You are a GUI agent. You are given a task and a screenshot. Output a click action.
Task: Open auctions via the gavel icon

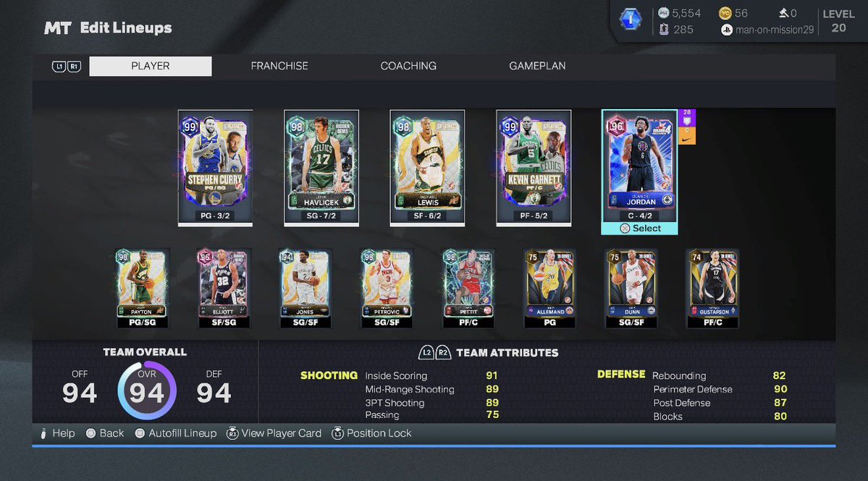click(783, 13)
